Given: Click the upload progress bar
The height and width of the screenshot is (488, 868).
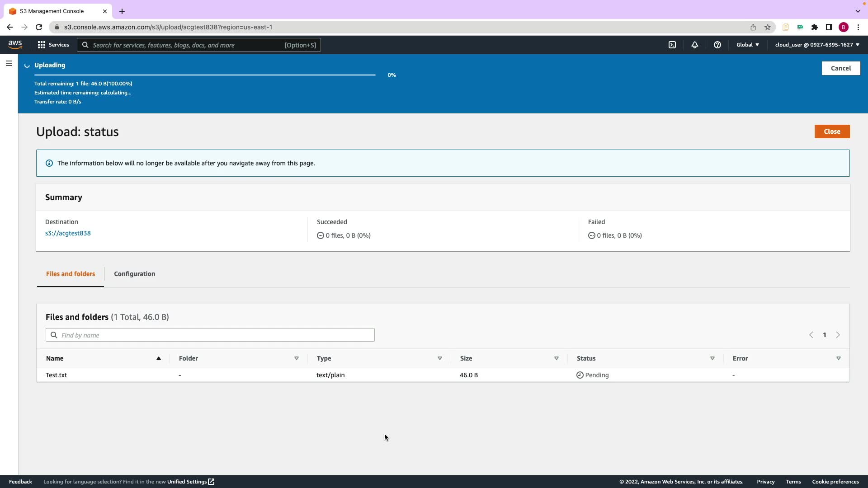Looking at the screenshot, I should 205,75.
